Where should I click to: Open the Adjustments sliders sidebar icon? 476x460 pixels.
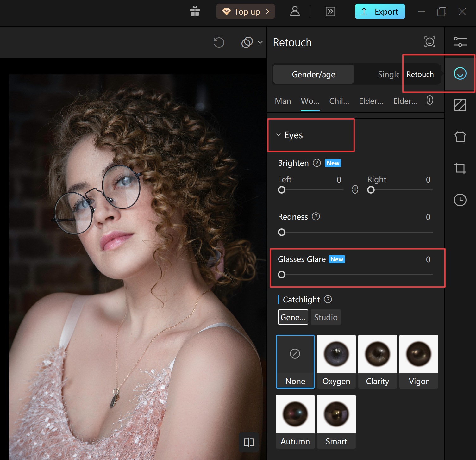click(460, 42)
